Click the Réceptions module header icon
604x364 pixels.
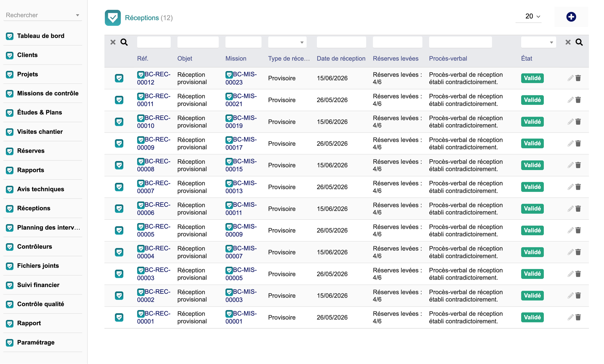coord(113,18)
